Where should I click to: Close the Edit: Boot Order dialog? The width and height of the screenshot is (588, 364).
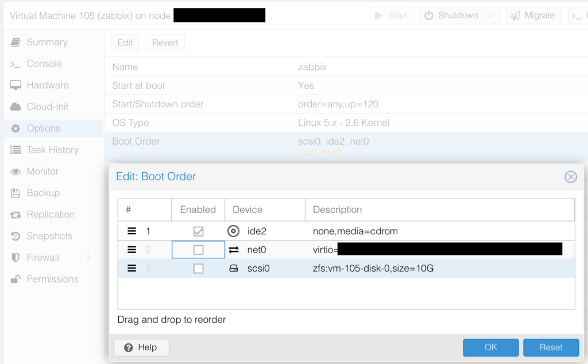(x=570, y=177)
